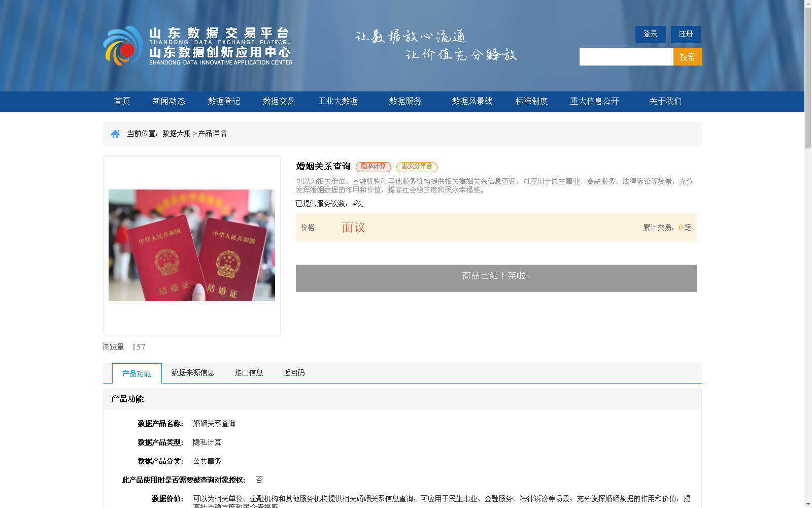Open the 首页 menu item
812x508 pixels.
tap(122, 101)
